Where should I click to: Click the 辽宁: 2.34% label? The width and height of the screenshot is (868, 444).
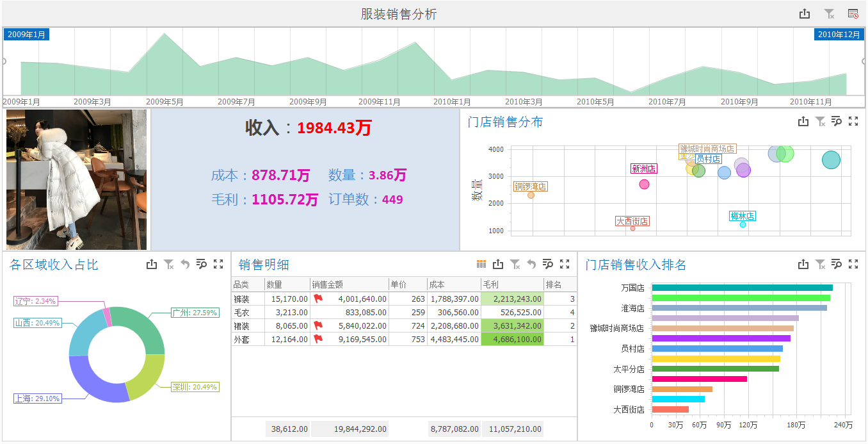(35, 300)
